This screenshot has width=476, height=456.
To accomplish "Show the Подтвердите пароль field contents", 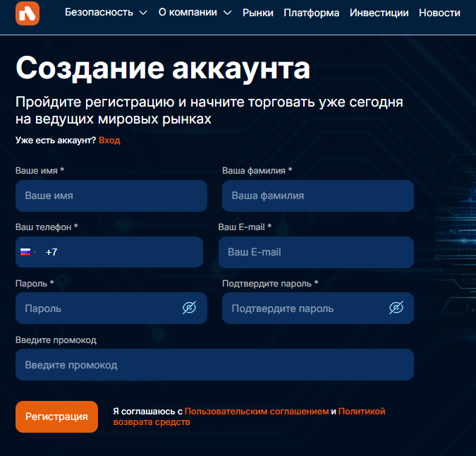I will (x=396, y=308).
